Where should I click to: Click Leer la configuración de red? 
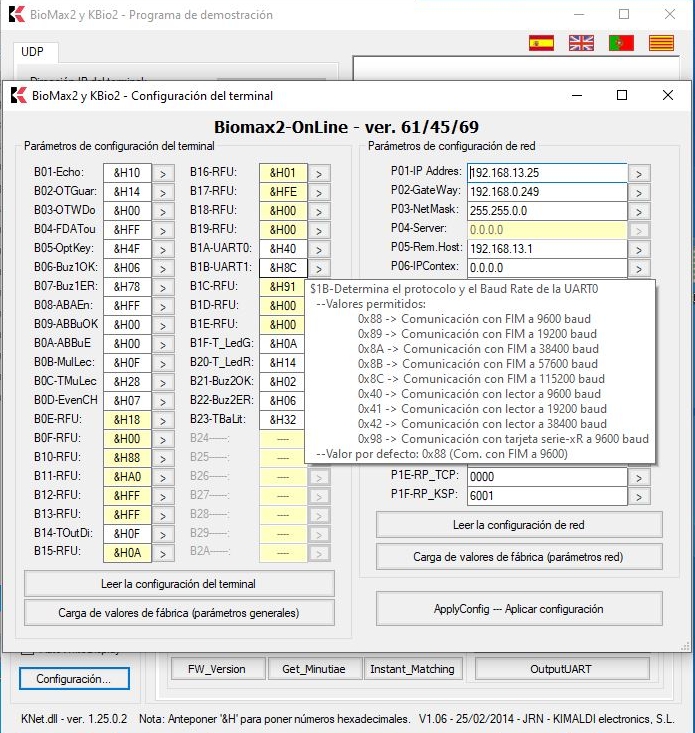[x=519, y=525]
